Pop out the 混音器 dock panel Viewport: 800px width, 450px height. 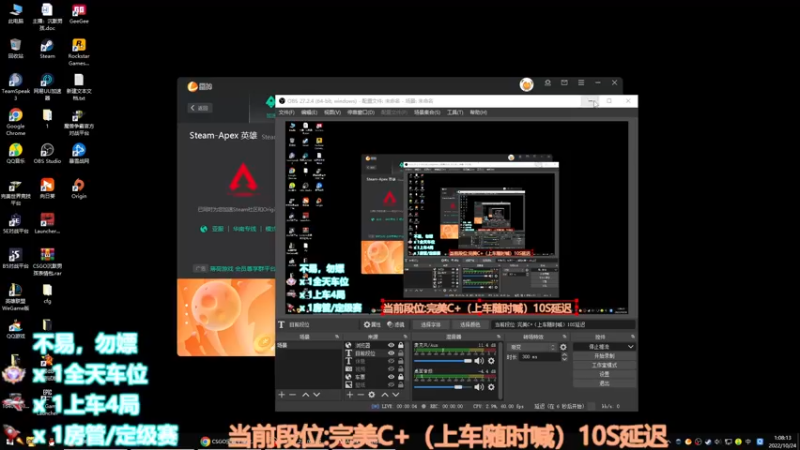point(498,337)
